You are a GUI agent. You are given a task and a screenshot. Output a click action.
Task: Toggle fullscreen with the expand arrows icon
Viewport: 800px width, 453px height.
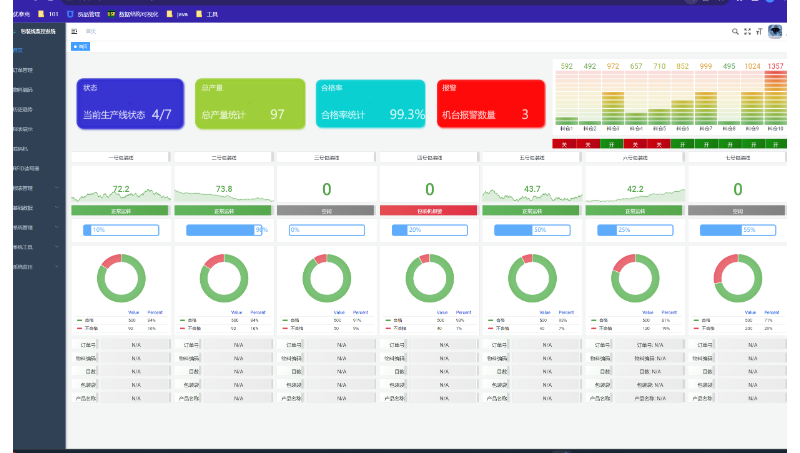(747, 31)
